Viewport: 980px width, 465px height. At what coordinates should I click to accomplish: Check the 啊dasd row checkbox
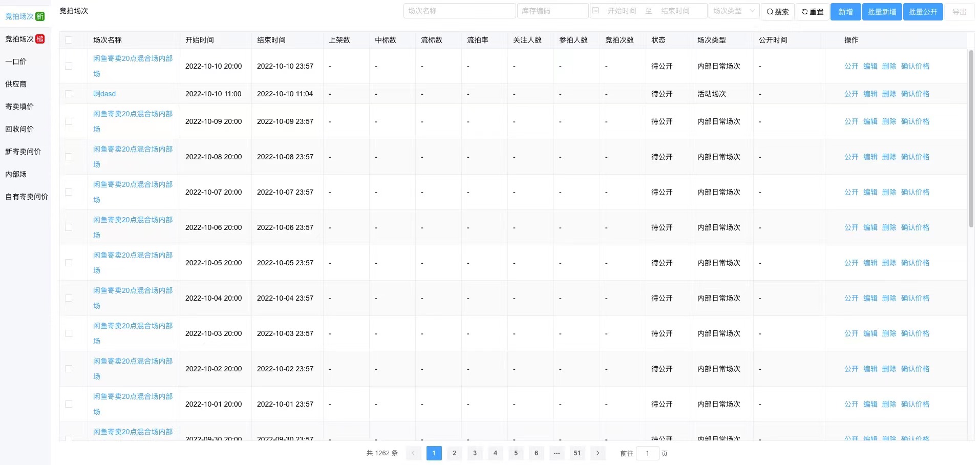pyautogui.click(x=69, y=94)
